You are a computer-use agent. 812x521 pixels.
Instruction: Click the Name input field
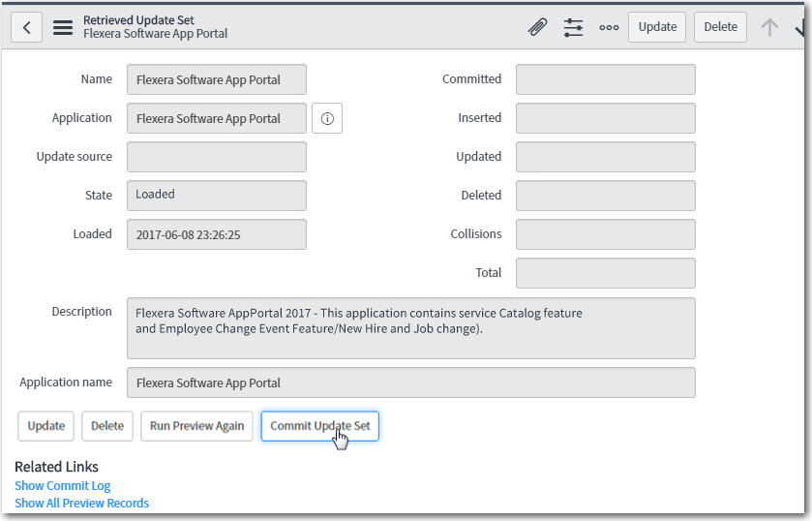click(x=217, y=79)
